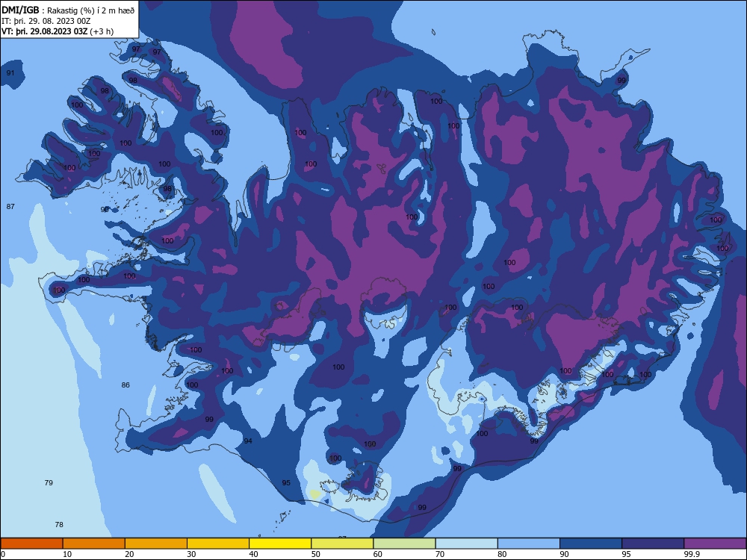The width and height of the screenshot is (747, 560).
Task: Click the legend scale label '60'
Action: point(378,554)
